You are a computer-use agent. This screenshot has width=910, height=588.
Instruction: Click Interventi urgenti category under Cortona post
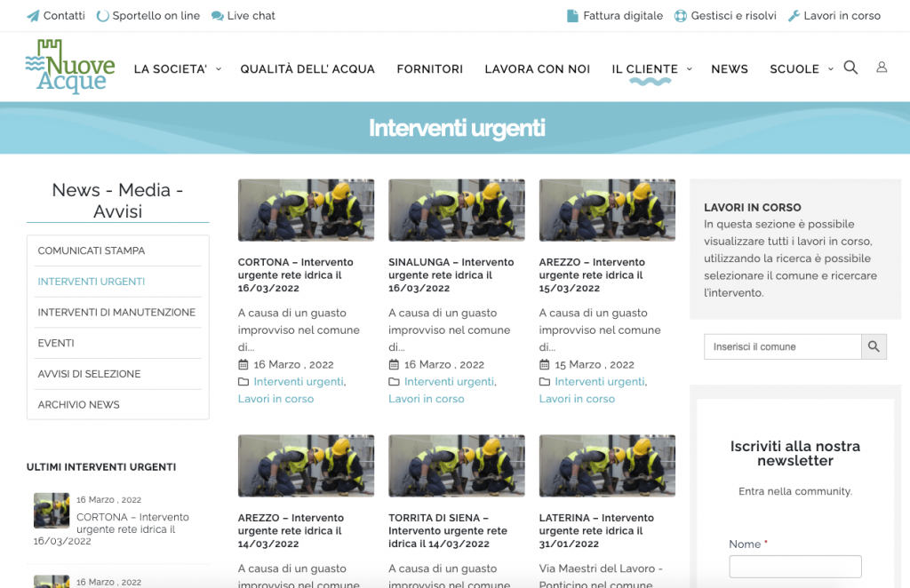coord(299,382)
